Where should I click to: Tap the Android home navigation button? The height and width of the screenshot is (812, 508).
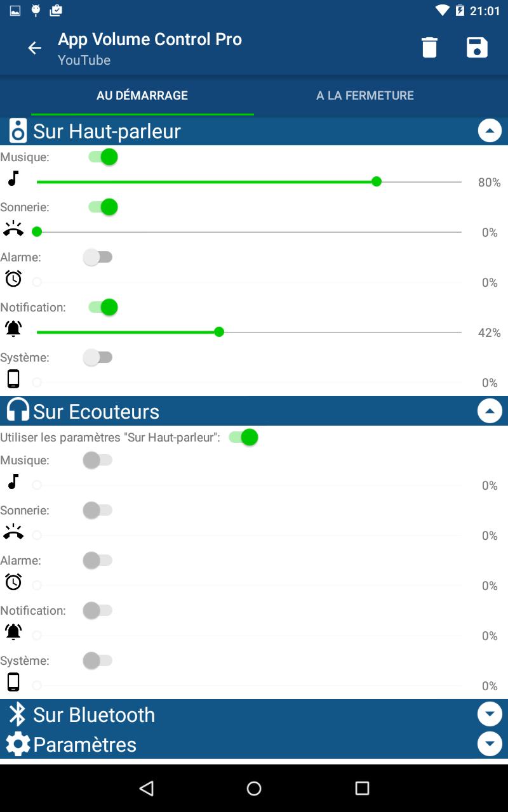254,788
